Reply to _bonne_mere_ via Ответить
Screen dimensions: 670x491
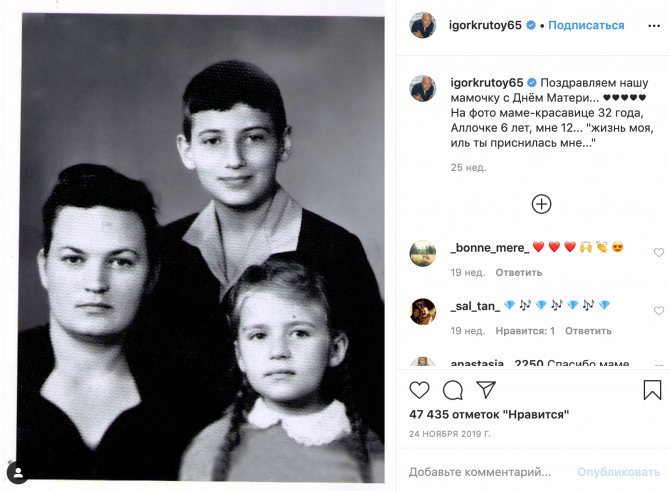518,273
